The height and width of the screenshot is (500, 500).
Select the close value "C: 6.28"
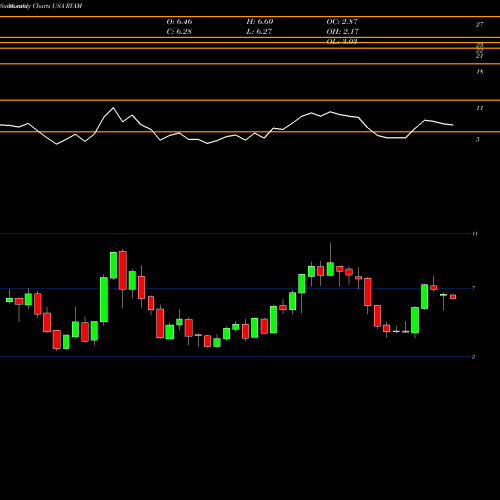click(x=179, y=32)
